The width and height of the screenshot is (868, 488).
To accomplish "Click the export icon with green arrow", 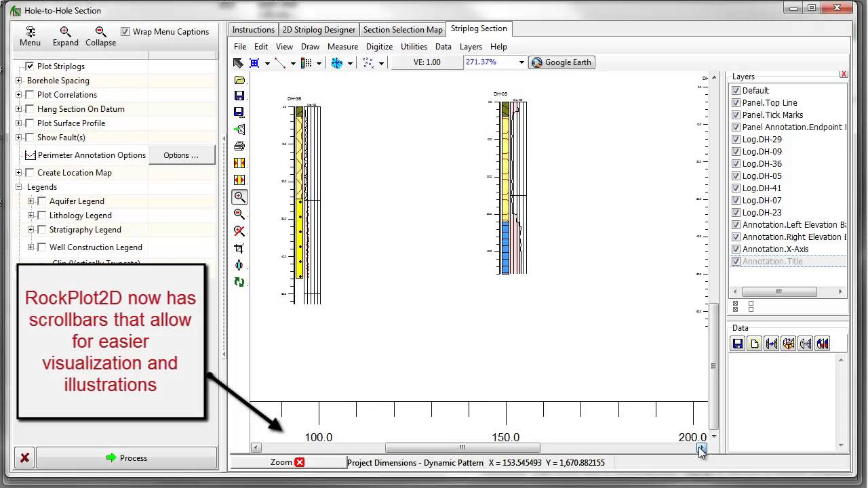I will tap(239, 129).
